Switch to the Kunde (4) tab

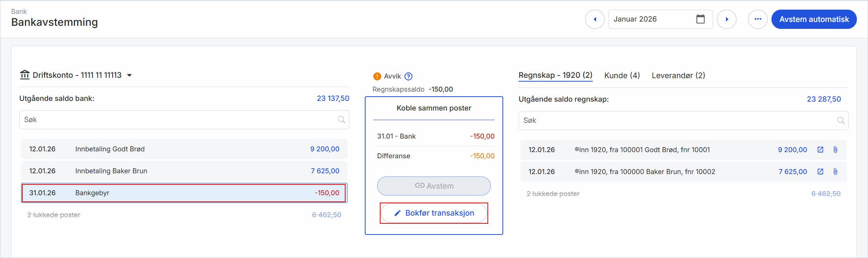tap(622, 75)
